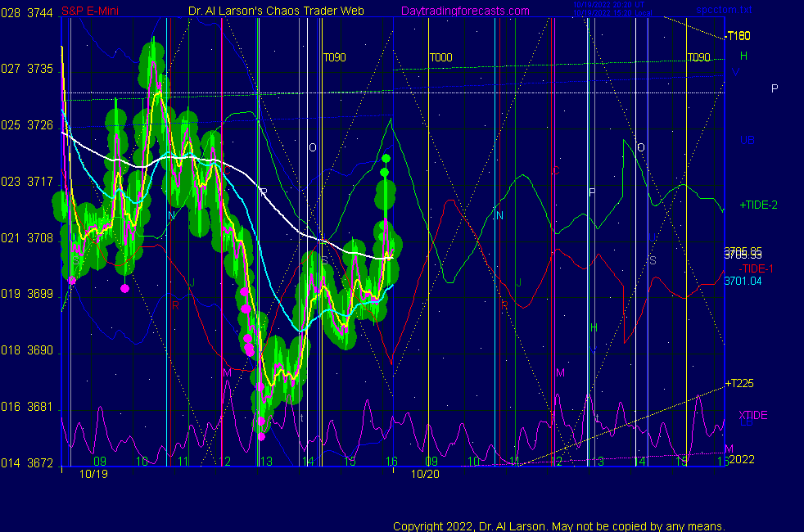
Task: Click the yellow T000 timeline marker
Action: 440,58
